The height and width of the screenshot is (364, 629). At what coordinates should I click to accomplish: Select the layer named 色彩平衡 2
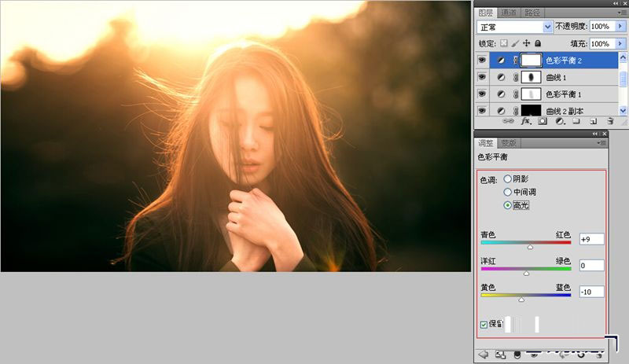[x=564, y=61]
